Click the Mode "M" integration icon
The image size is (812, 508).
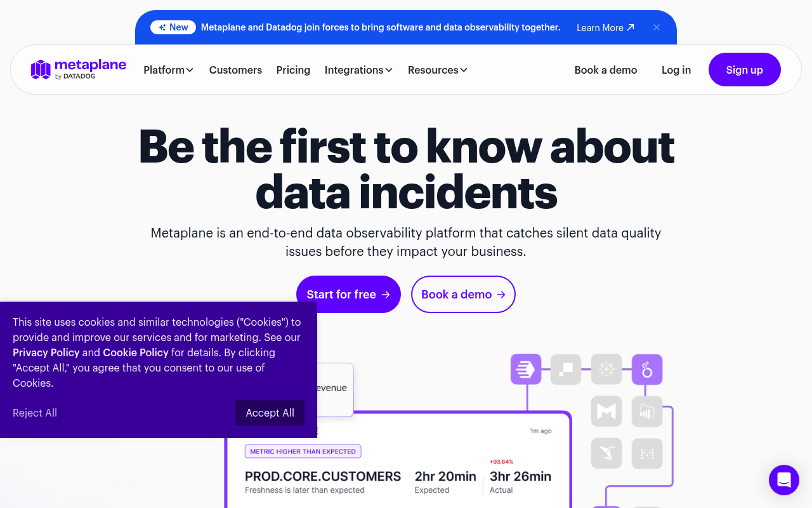tap(606, 411)
